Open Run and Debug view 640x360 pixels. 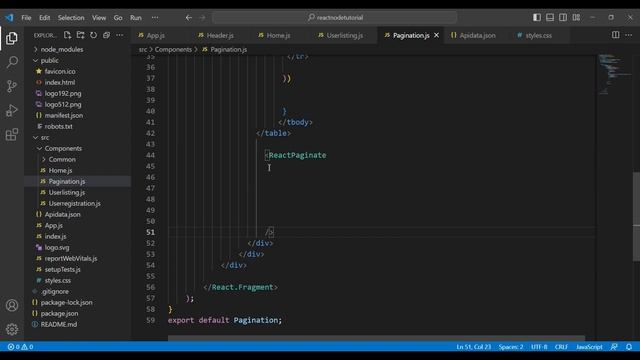click(12, 110)
